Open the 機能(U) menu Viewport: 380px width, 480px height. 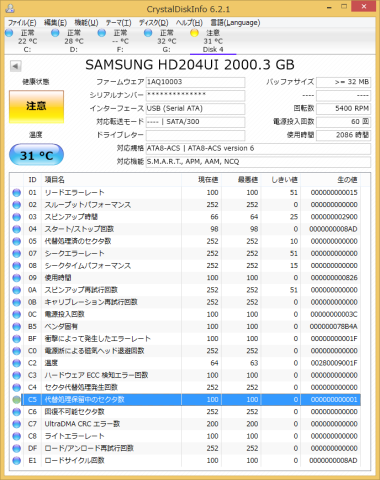click(86, 23)
